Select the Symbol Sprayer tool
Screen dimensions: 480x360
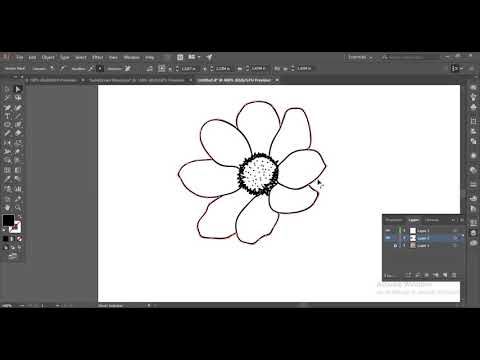point(7,189)
